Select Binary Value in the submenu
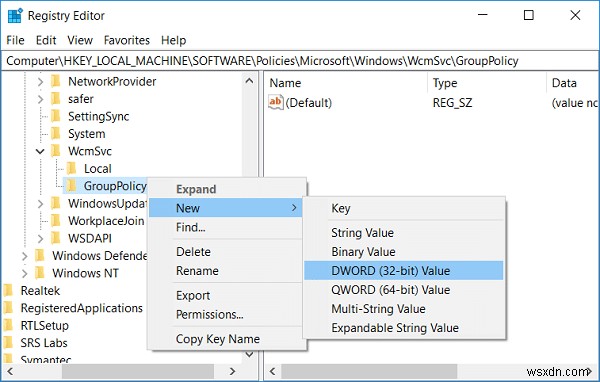This screenshot has width=600, height=382. coord(404,252)
